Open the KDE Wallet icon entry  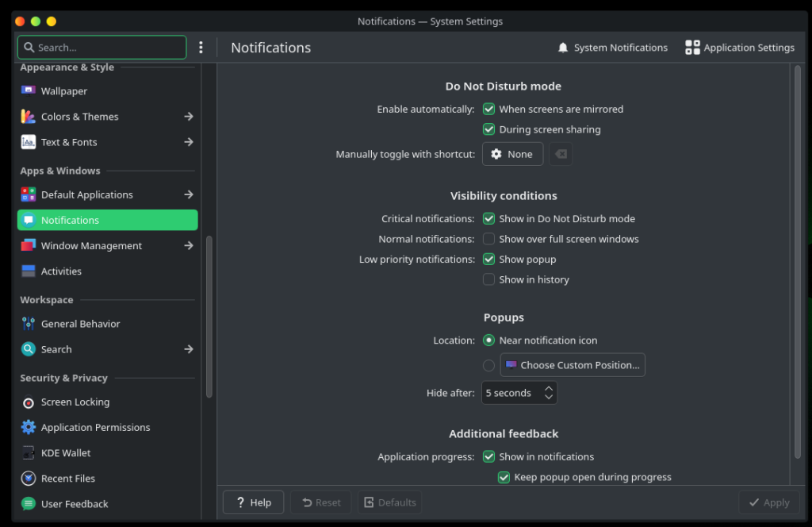(29, 453)
